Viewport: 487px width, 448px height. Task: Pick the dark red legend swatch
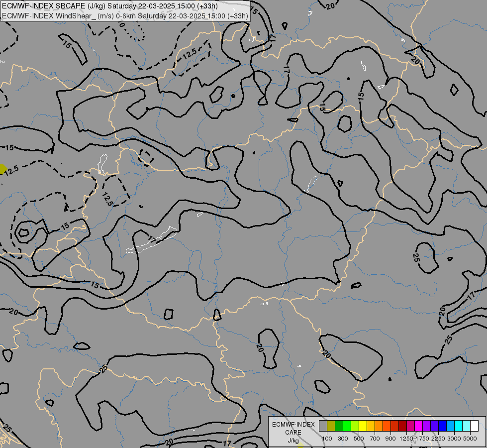pos(403,426)
